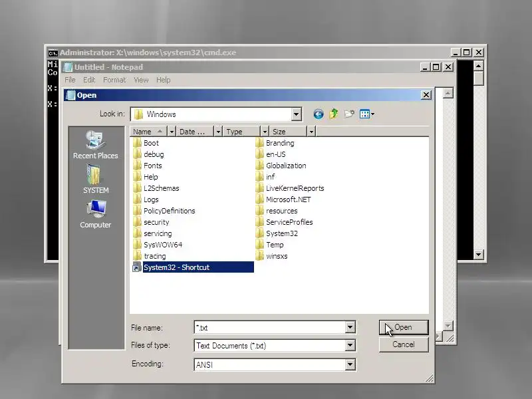Click the Cancel button

[404, 344]
